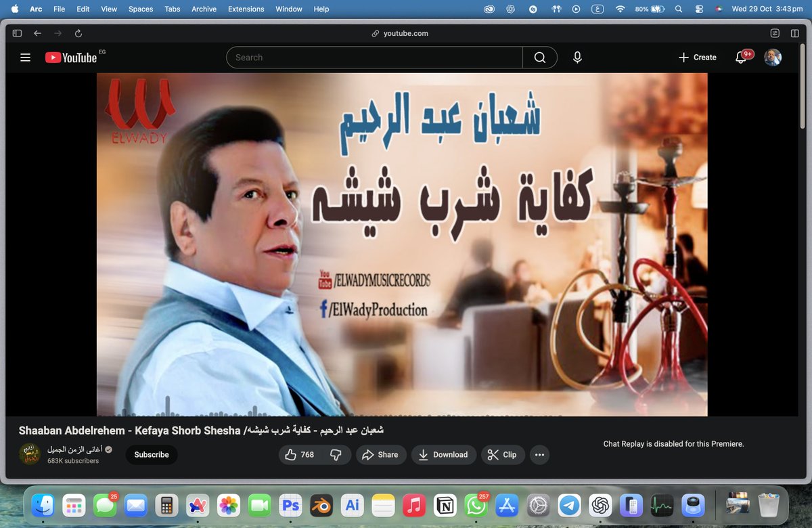Viewport: 812px width, 528px height.
Task: Click the Share button
Action: pos(380,455)
